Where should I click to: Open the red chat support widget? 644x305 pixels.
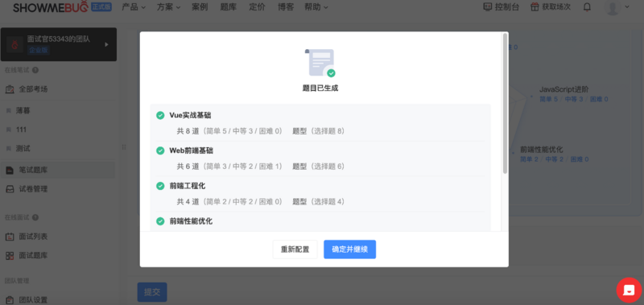coord(629,291)
